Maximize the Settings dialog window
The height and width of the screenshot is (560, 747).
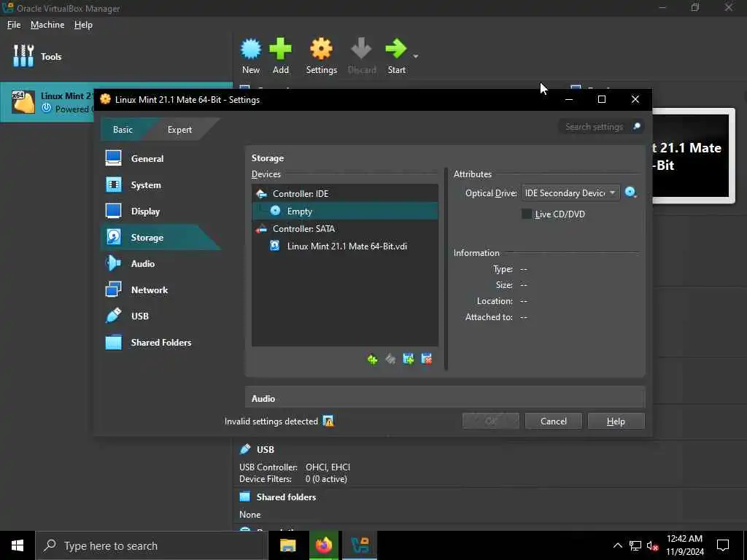[602, 99]
